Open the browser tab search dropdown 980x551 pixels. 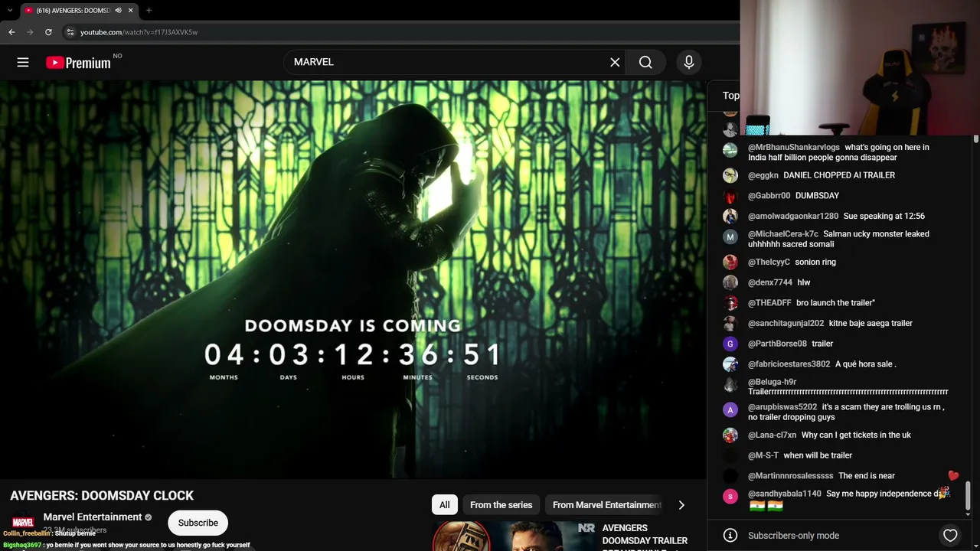click(x=10, y=11)
